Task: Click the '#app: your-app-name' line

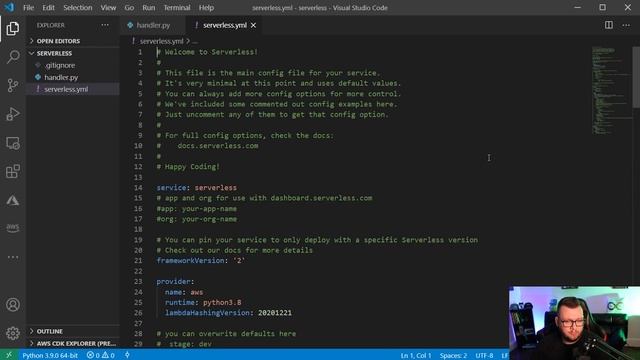Action: tap(197, 209)
